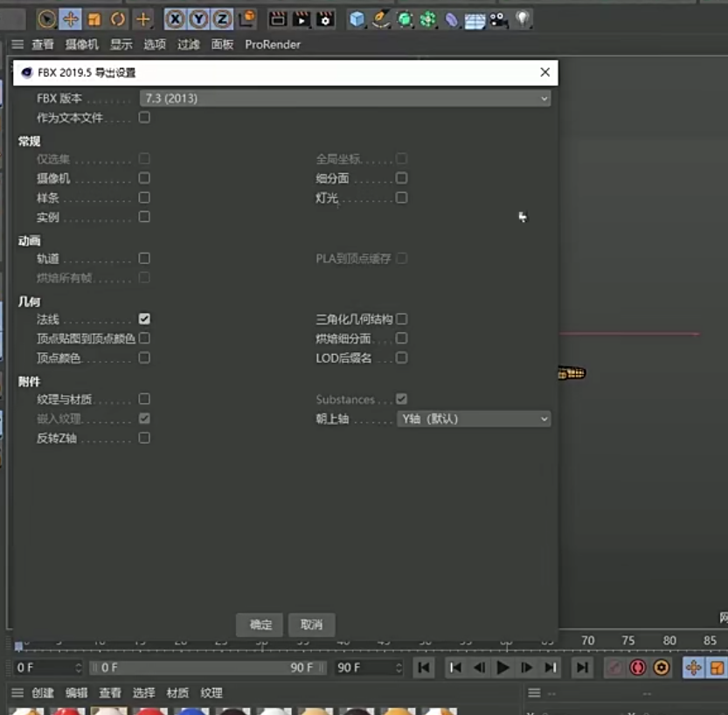Open deformer bend icon

(452, 19)
